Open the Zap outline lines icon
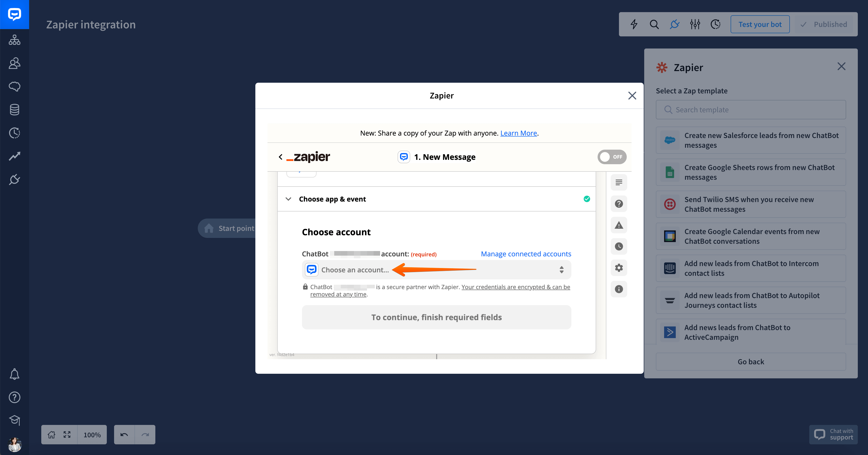 [x=619, y=182]
